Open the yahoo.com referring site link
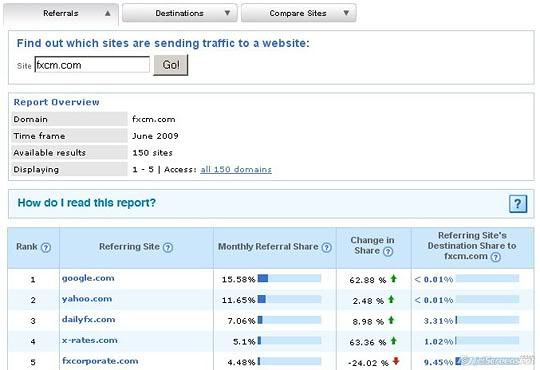The height and width of the screenshot is (370, 540). coord(87,299)
